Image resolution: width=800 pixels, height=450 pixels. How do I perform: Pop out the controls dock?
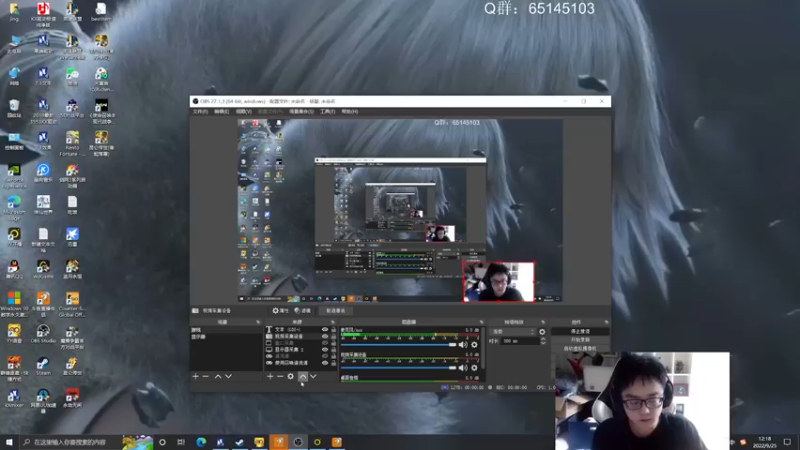tap(606, 322)
